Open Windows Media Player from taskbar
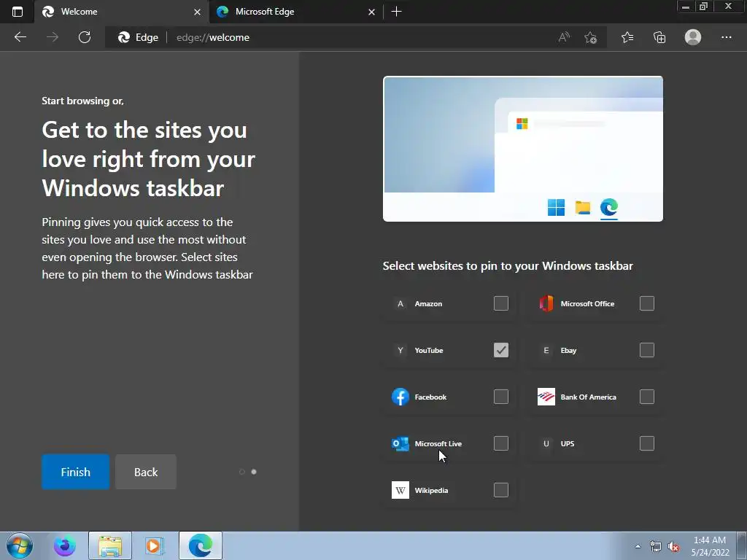Viewport: 747px width, 560px height. (x=155, y=545)
